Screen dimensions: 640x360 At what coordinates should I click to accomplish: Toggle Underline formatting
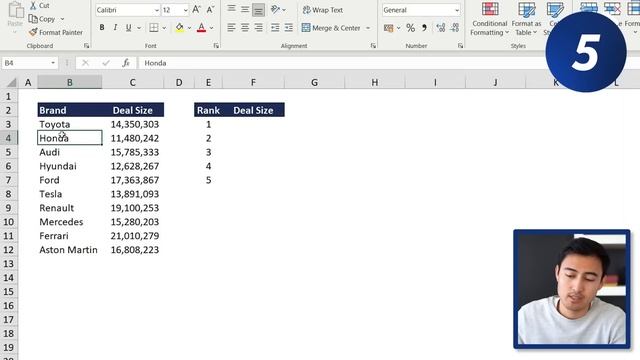[129, 28]
